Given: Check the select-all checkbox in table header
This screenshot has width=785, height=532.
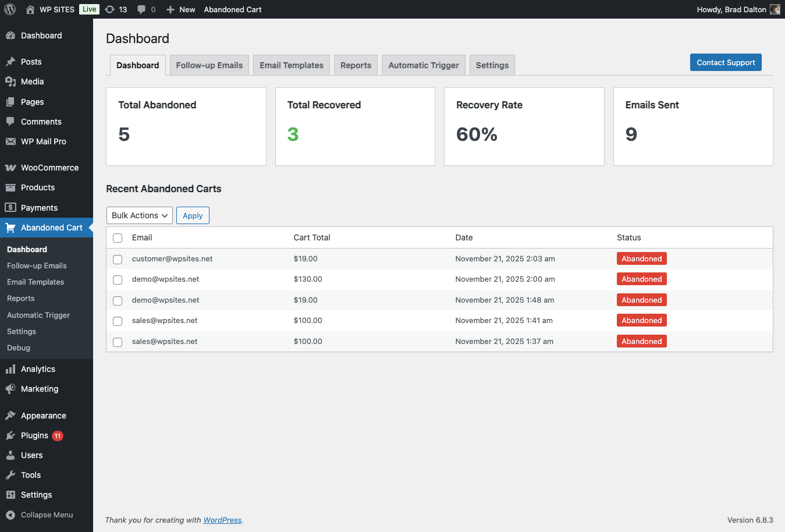Looking at the screenshot, I should click(x=118, y=238).
